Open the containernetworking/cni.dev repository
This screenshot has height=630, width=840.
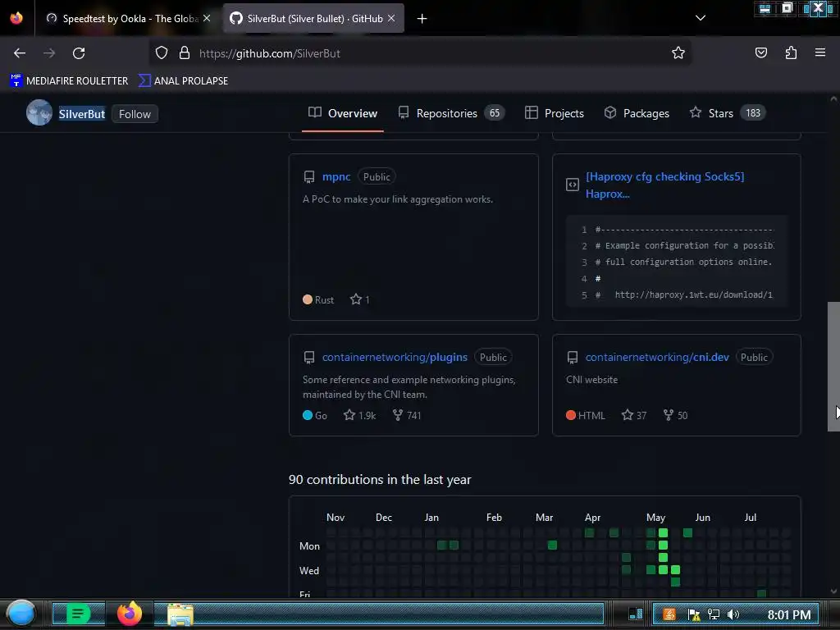(x=657, y=358)
